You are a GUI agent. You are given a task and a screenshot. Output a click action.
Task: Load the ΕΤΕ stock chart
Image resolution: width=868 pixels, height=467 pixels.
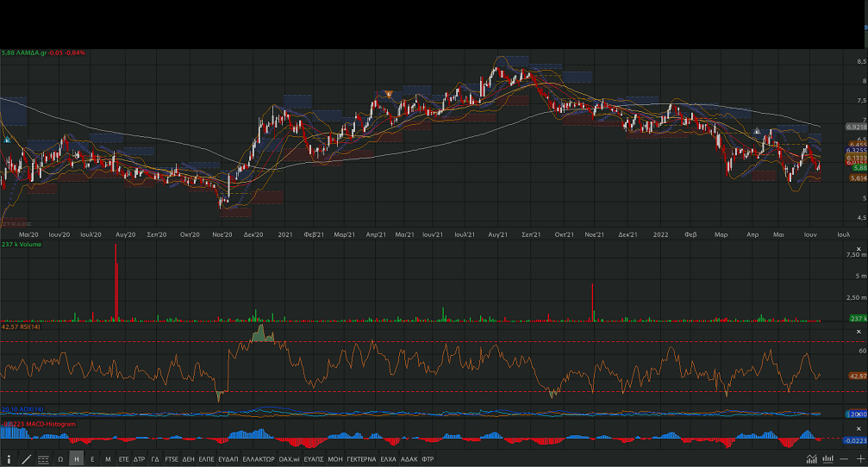(x=123, y=459)
